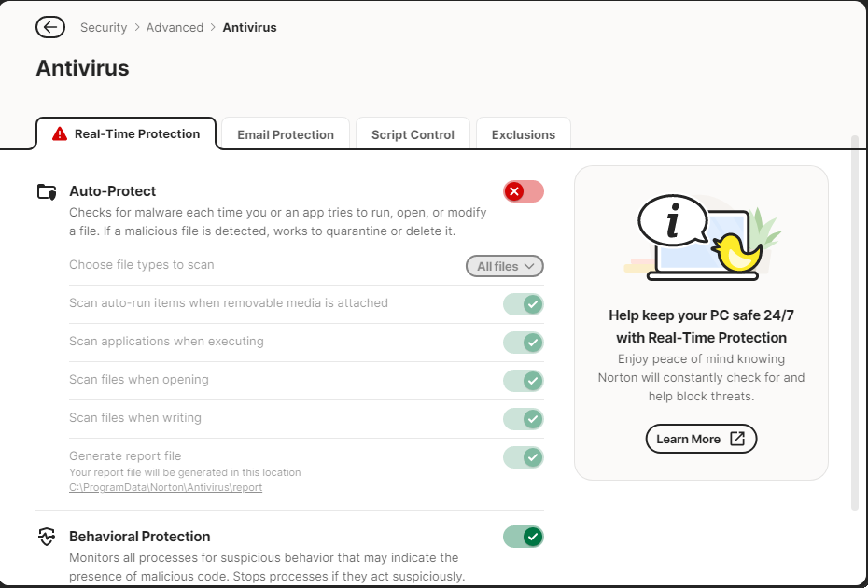Toggle Generate report file switch
Viewport: 868px width, 588px height.
(523, 457)
